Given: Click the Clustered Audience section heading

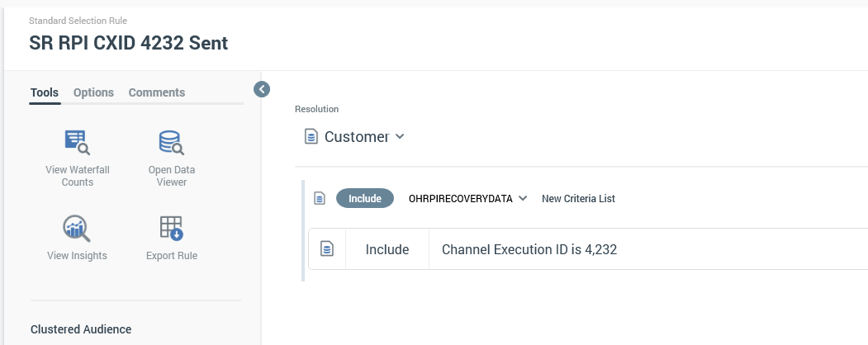Looking at the screenshot, I should point(81,329).
